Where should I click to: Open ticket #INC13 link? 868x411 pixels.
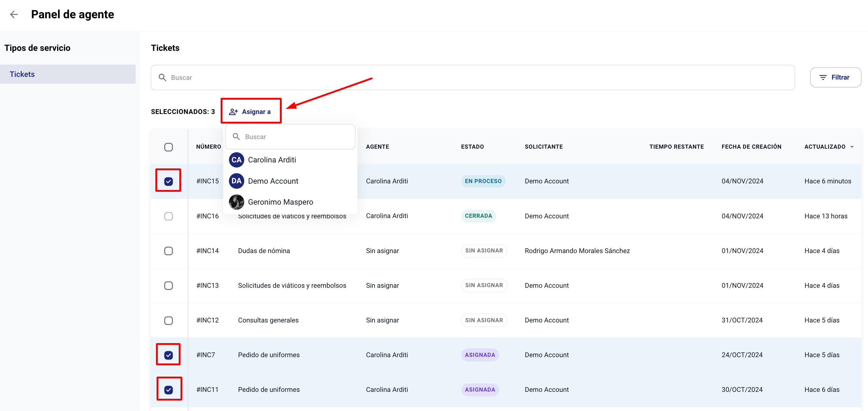pos(207,286)
